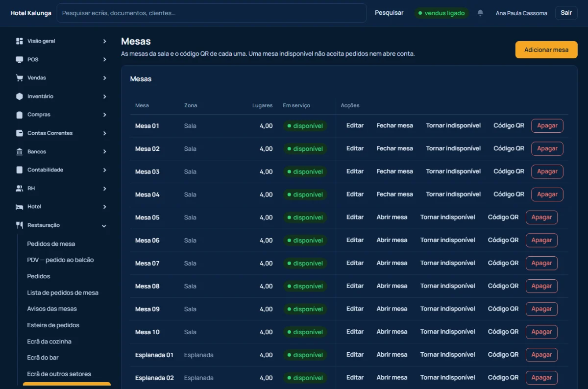
Task: Click the Sair logout button
Action: (x=566, y=13)
